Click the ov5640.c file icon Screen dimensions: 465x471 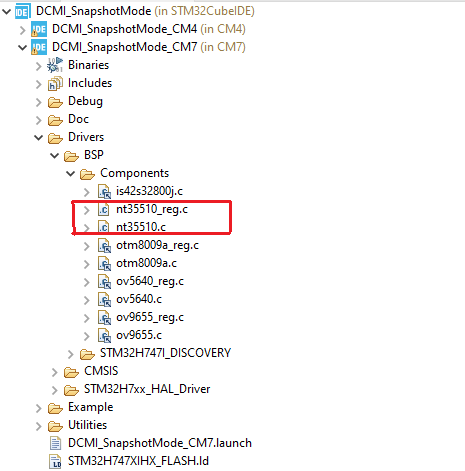tap(104, 300)
